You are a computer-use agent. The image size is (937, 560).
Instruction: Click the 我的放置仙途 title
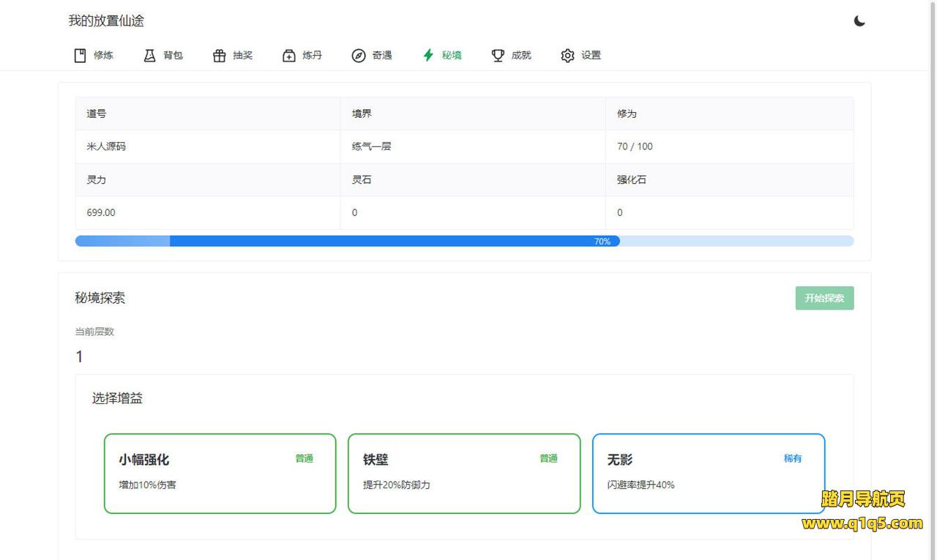(106, 21)
